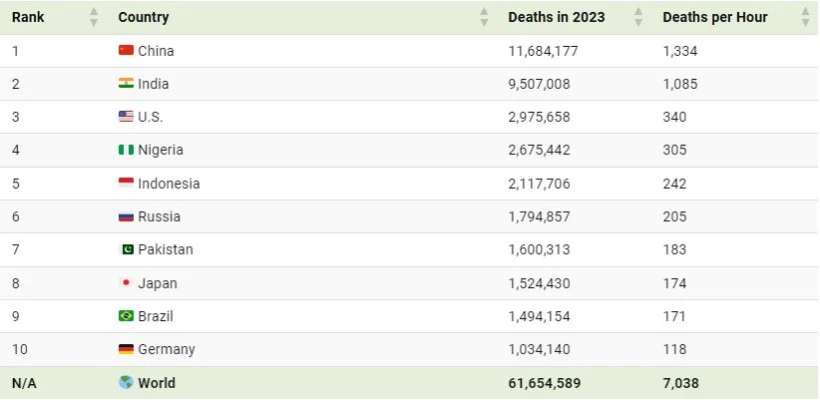Click Germany's deaths per hour 118
The image size is (820, 405).
click(674, 349)
